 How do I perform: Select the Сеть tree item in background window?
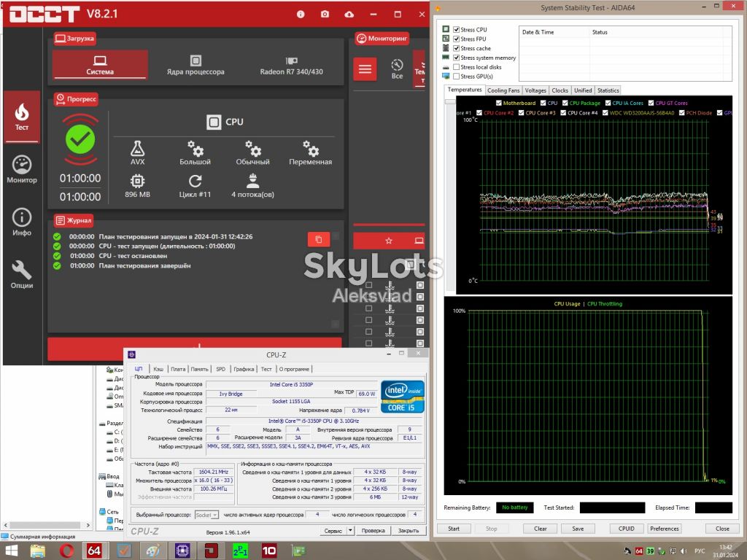click(112, 512)
